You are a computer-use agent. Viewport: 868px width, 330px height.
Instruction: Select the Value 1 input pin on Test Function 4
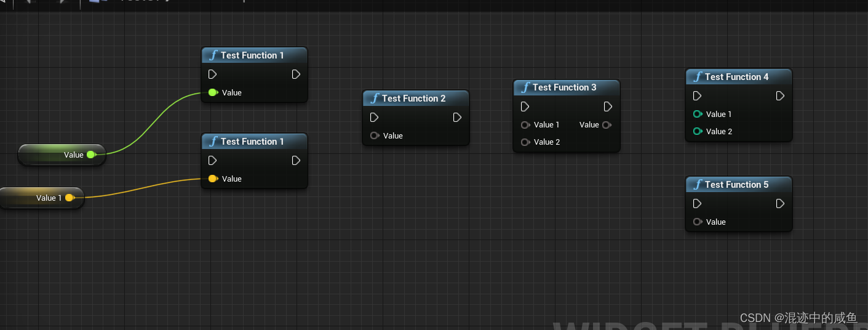pos(698,114)
